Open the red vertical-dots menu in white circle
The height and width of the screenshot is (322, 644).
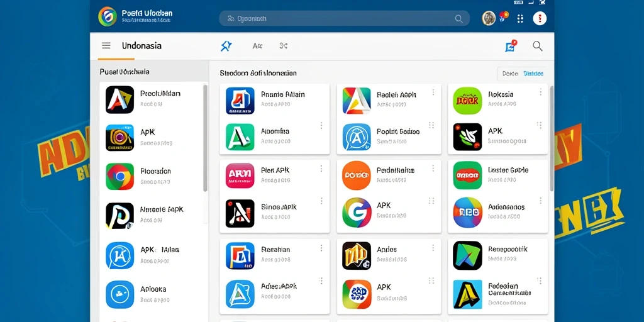[x=540, y=18]
